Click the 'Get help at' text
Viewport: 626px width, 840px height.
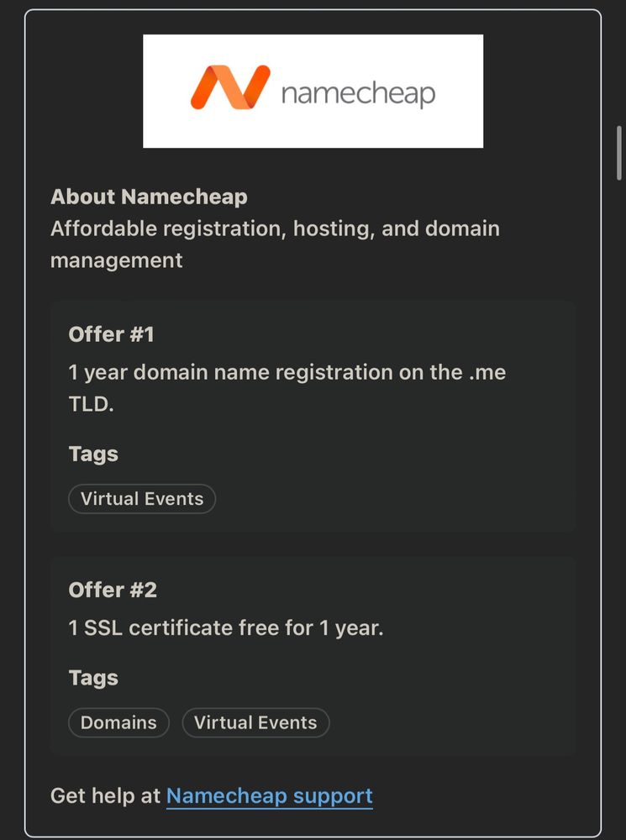click(x=106, y=795)
